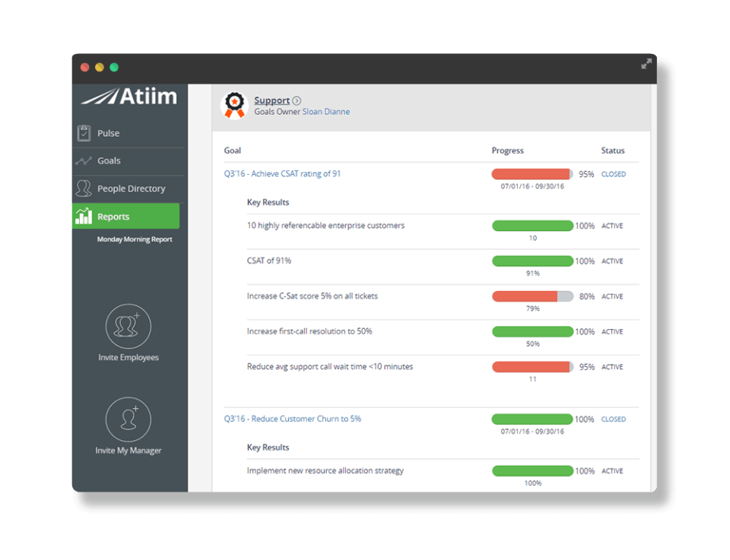Click the Invite Employees circle icon
Viewport: 730px width, 560px height.
click(x=128, y=327)
